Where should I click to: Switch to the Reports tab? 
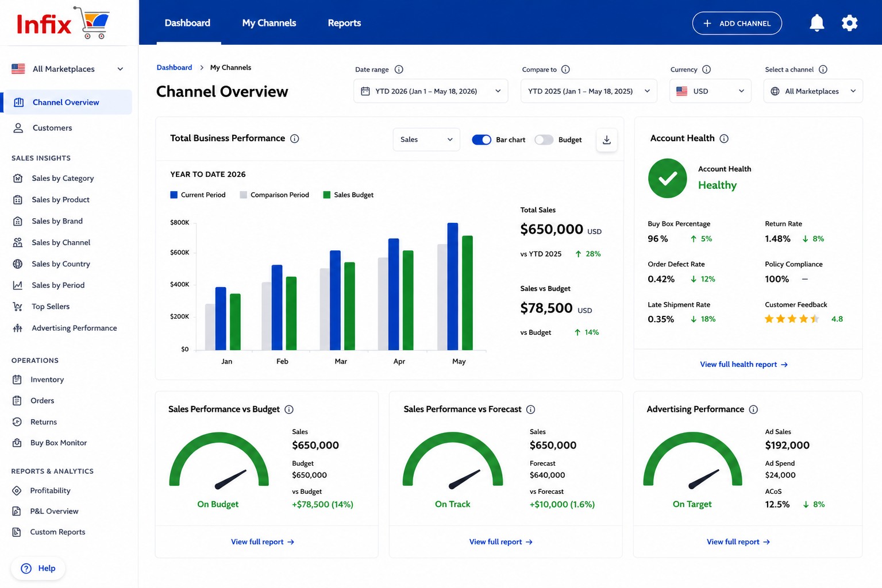344,23
